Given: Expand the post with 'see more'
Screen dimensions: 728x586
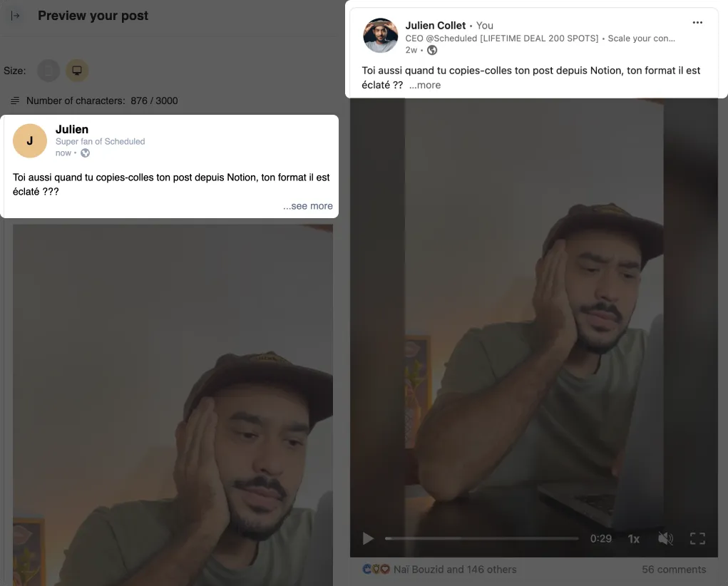Looking at the screenshot, I should pyautogui.click(x=307, y=205).
